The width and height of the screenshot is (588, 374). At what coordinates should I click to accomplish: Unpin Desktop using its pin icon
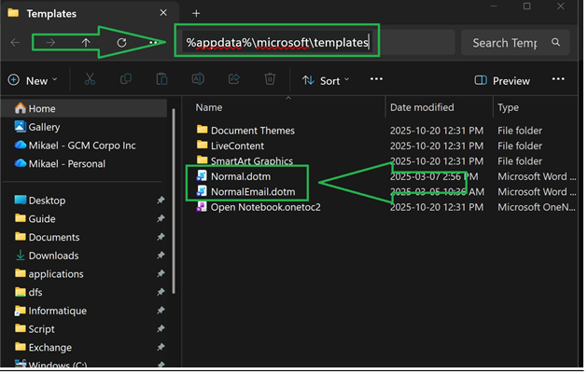161,201
